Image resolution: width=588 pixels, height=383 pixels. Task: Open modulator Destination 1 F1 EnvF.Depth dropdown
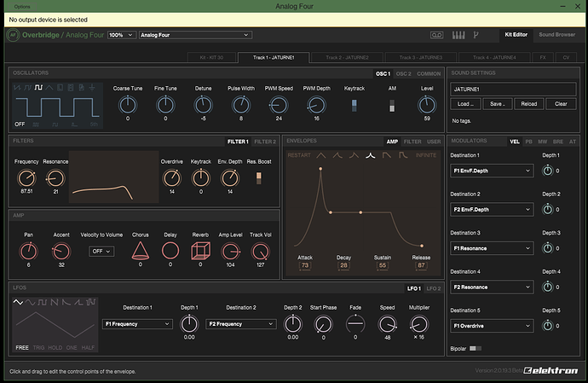pos(492,171)
